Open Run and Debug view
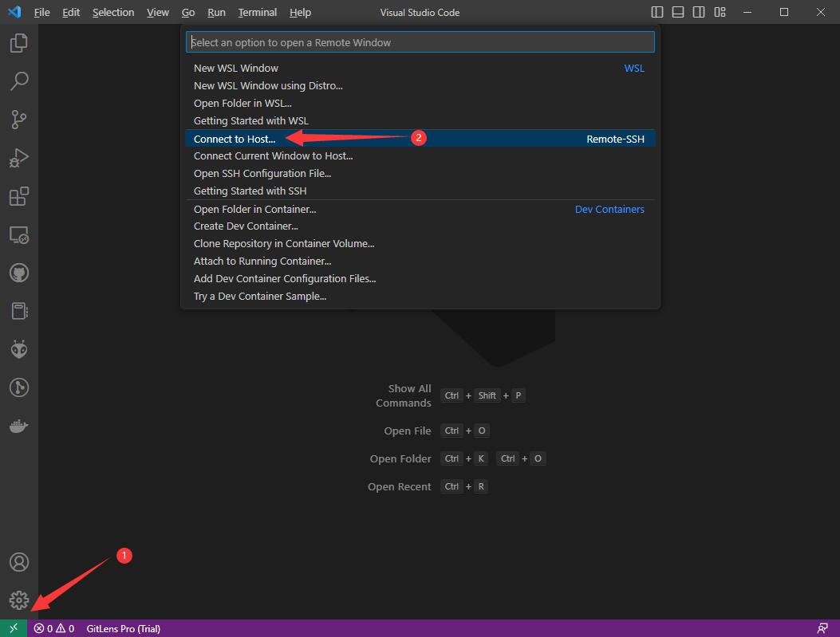The height and width of the screenshot is (637, 840). pos(19,158)
